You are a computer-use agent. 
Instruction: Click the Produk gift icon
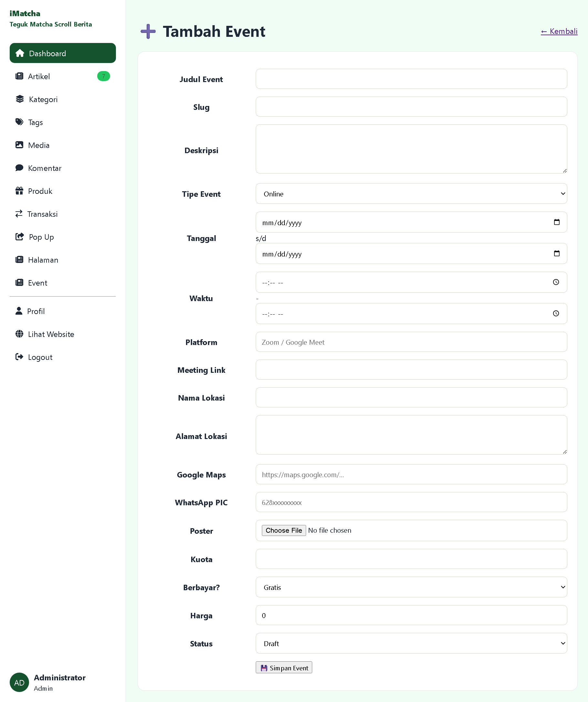pyautogui.click(x=19, y=191)
